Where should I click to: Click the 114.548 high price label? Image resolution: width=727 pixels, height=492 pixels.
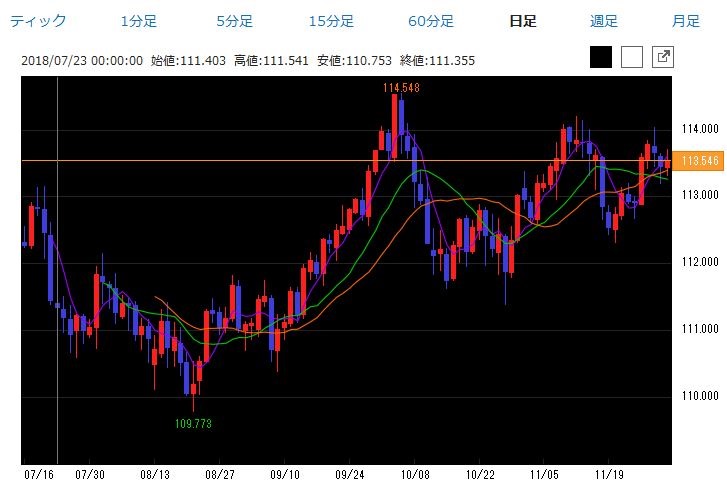pyautogui.click(x=401, y=88)
